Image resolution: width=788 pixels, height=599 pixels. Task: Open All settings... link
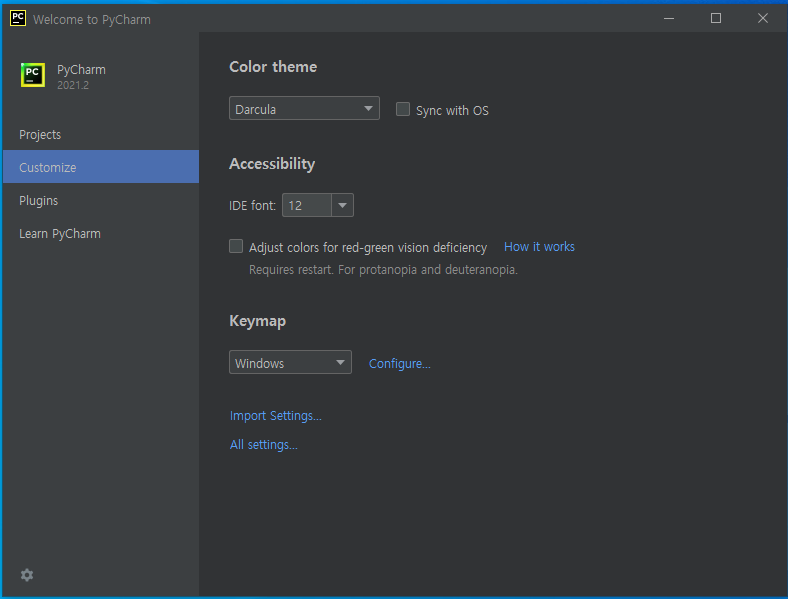click(x=263, y=445)
